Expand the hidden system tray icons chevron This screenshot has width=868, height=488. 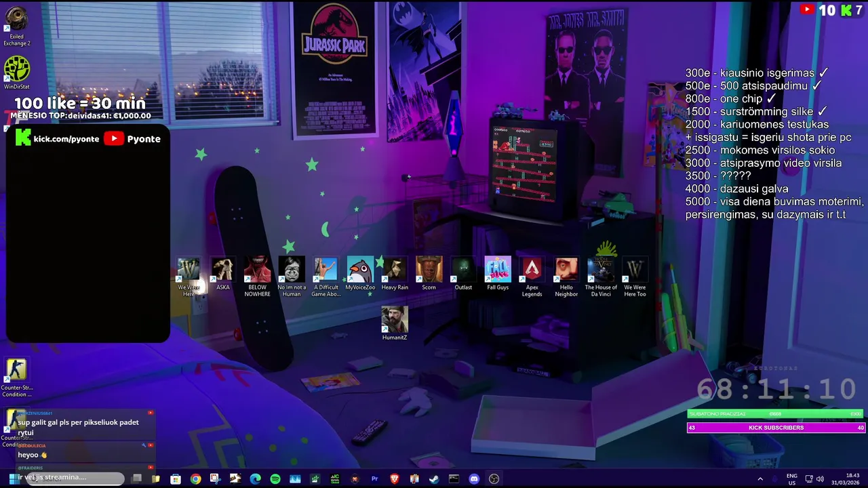click(x=760, y=479)
